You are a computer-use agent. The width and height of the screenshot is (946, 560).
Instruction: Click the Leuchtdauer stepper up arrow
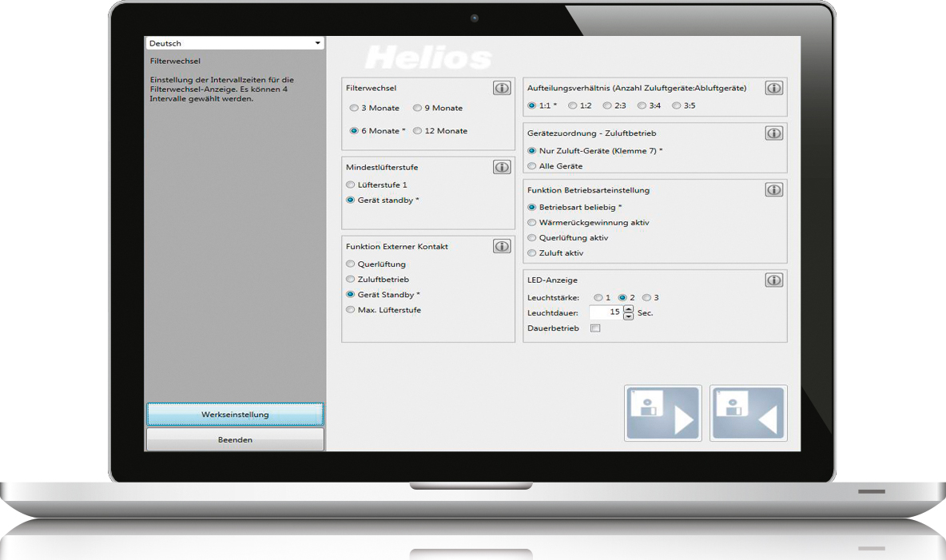click(x=628, y=309)
